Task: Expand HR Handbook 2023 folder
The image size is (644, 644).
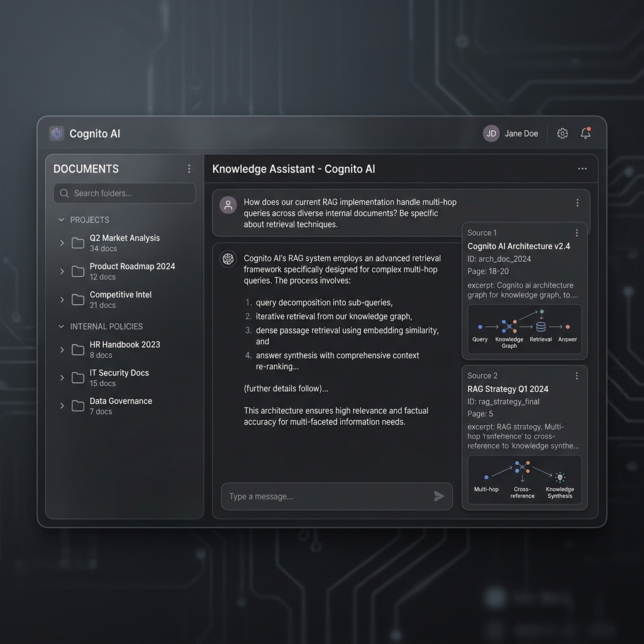Action: pos(62,350)
